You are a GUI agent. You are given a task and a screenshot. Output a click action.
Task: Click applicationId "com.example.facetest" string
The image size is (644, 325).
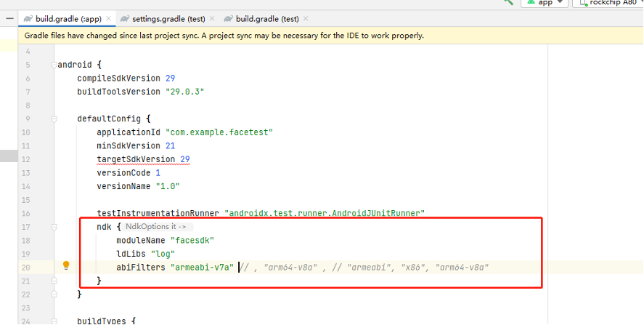[219, 132]
